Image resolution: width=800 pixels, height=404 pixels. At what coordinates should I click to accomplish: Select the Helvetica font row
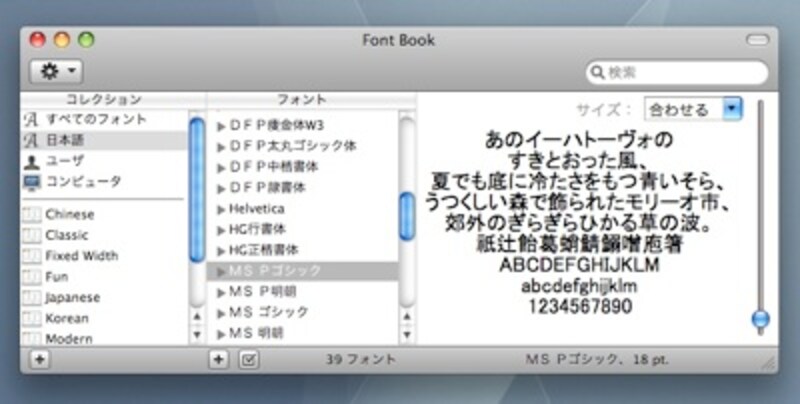point(303,209)
